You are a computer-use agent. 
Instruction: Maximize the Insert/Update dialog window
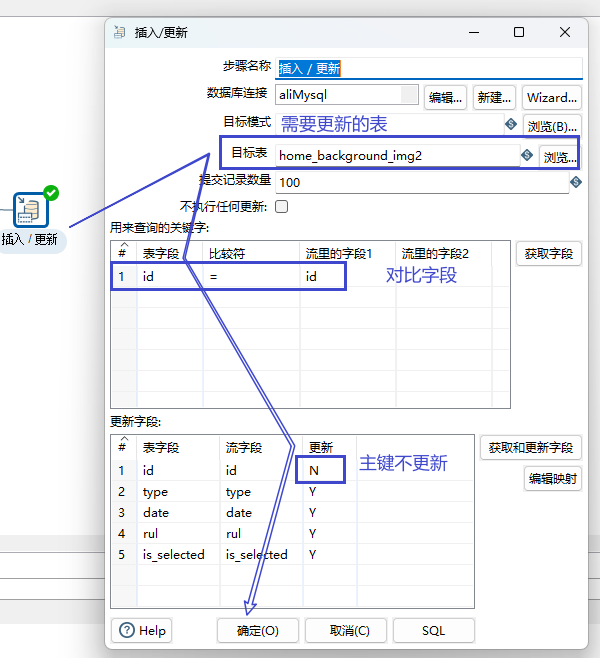519,32
